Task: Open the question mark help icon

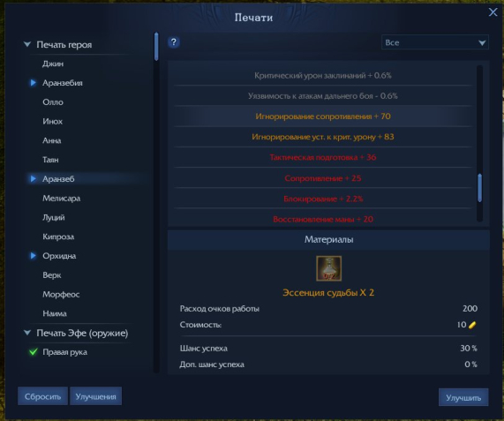Action: click(174, 42)
